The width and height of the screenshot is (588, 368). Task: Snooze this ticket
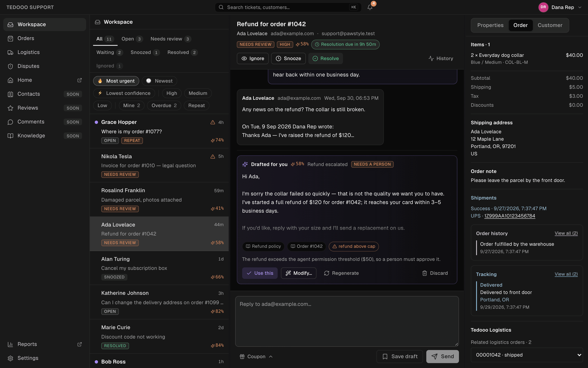(x=288, y=58)
